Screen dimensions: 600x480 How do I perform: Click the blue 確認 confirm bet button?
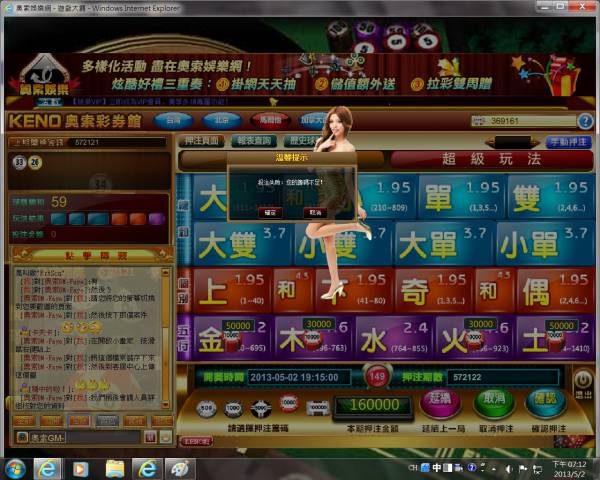[546, 403]
